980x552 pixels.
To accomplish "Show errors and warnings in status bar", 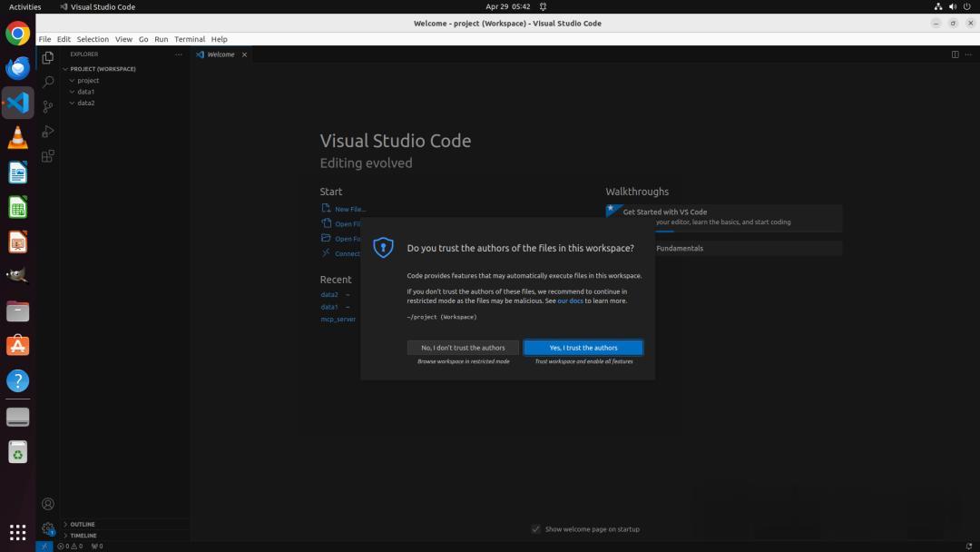I will pos(70,547).
